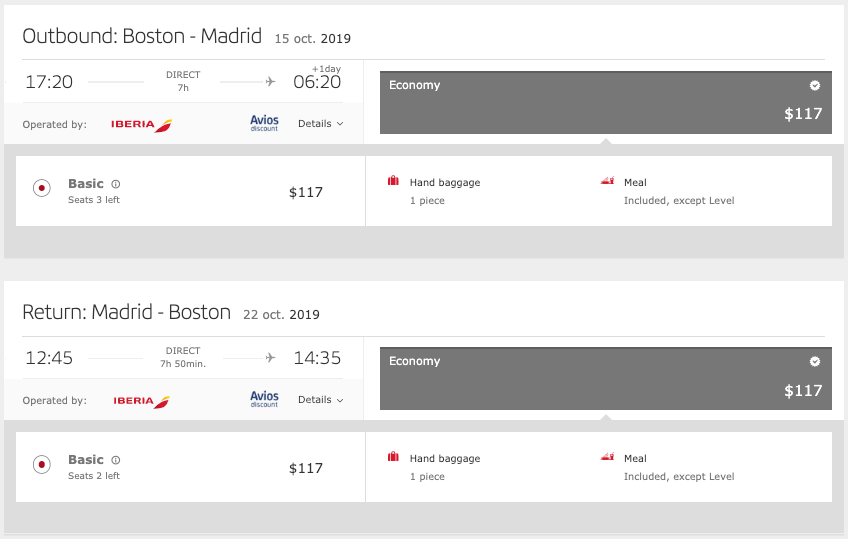Click the outbound Basic $117 price
The height and width of the screenshot is (539, 848).
click(306, 192)
